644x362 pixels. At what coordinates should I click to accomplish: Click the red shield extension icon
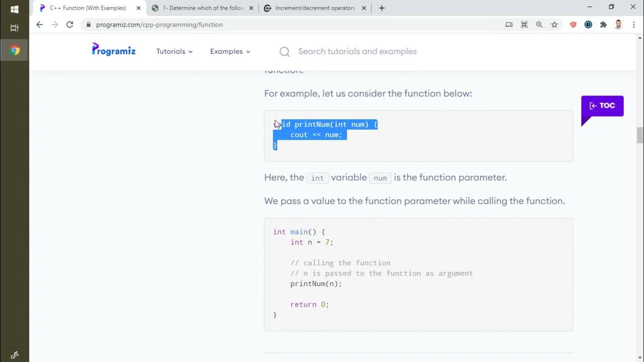573,25
